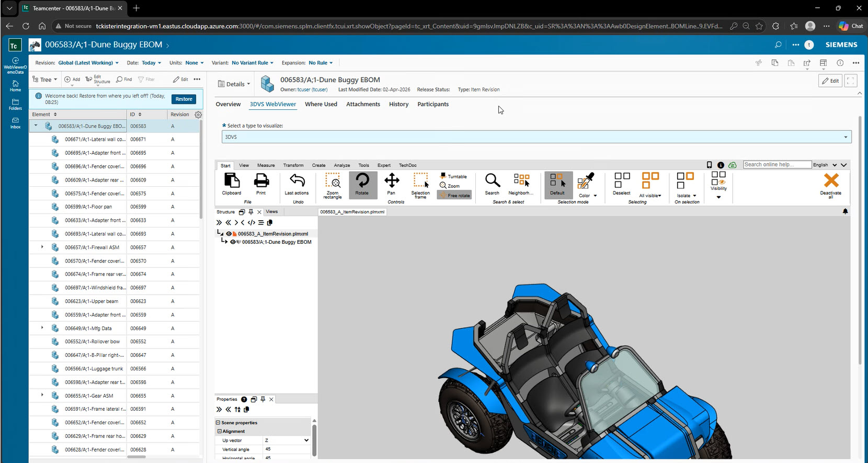This screenshot has width=868, height=463.
Task: Toggle visibility eye of 006583_A_ItemRevision.plmxml
Action: (x=229, y=234)
